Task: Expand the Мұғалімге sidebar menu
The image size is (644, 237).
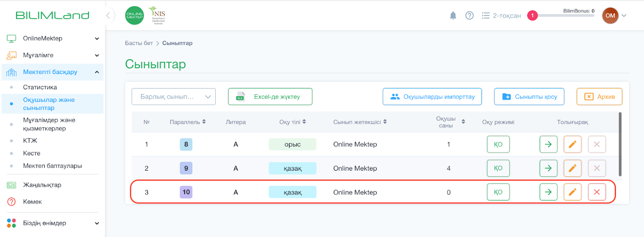Action: [x=53, y=55]
